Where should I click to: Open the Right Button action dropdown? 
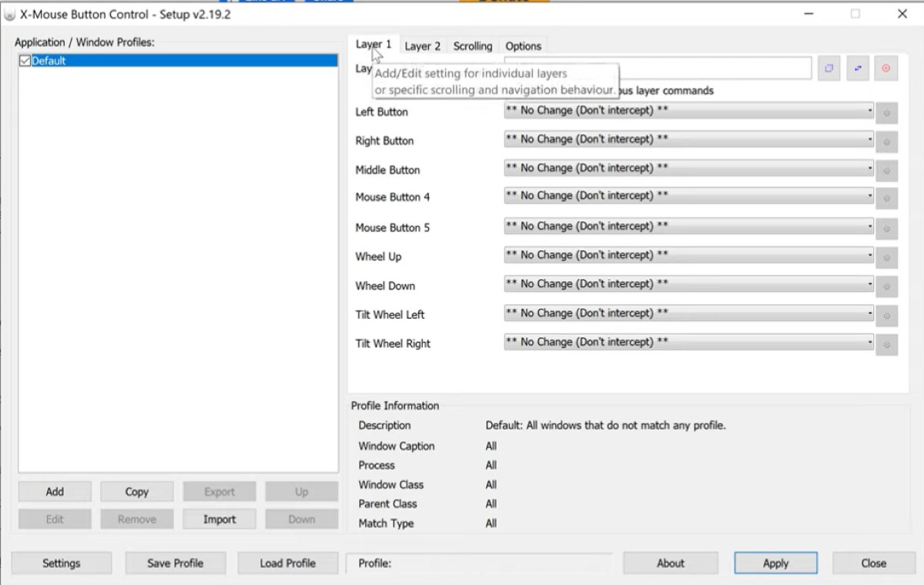click(x=689, y=139)
